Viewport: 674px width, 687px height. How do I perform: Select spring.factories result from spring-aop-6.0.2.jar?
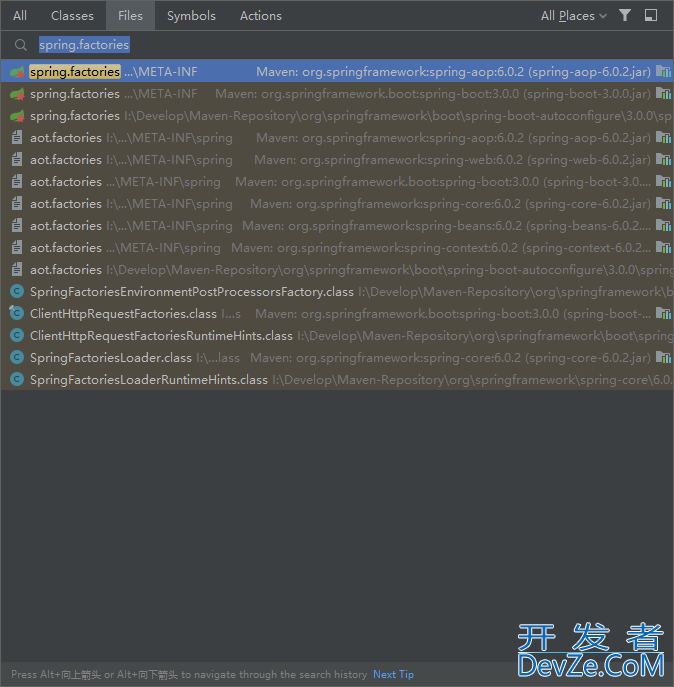tap(337, 71)
